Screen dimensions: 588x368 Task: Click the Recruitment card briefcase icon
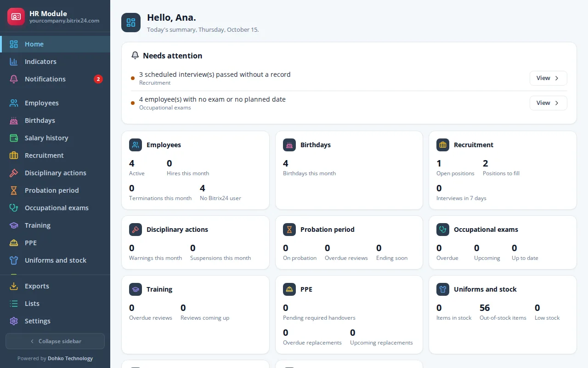pyautogui.click(x=443, y=145)
